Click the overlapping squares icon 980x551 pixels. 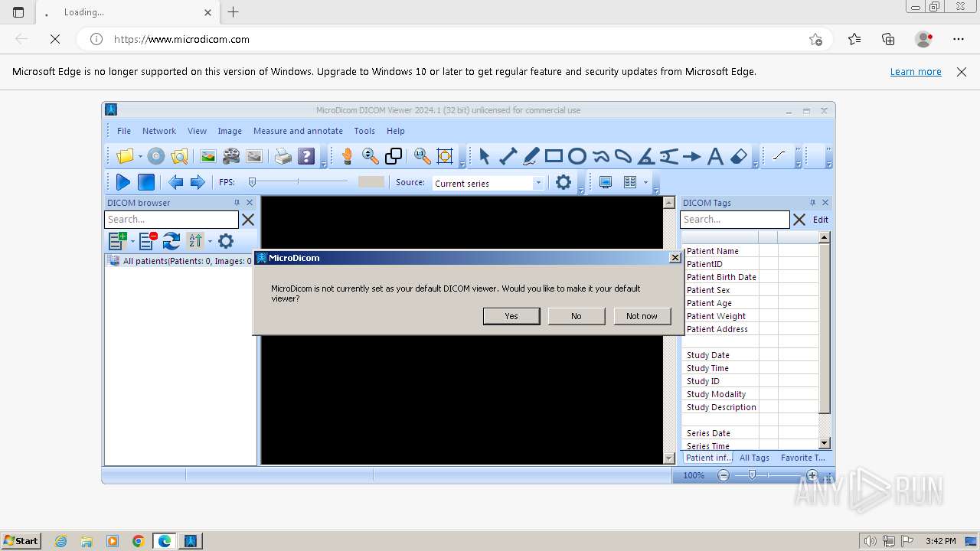pos(394,156)
